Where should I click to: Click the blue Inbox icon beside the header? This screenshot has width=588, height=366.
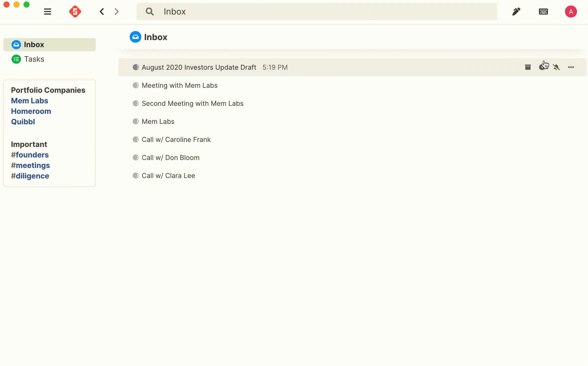tap(135, 37)
